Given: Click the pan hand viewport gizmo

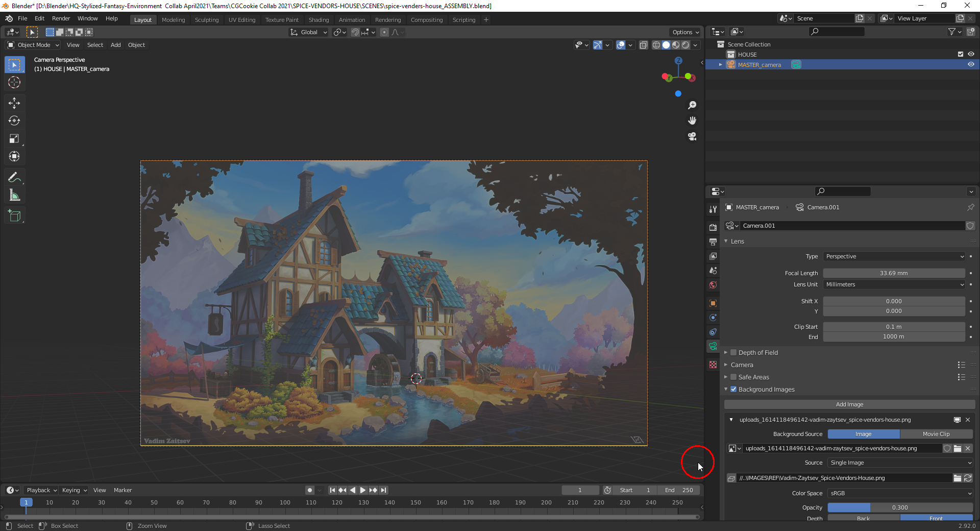Looking at the screenshot, I should pyautogui.click(x=692, y=120).
